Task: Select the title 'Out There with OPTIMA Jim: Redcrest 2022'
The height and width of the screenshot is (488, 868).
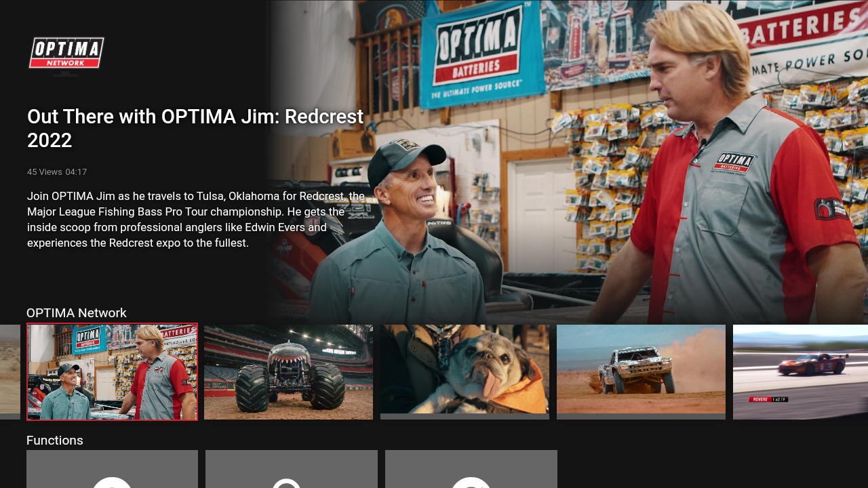Action: click(x=195, y=128)
